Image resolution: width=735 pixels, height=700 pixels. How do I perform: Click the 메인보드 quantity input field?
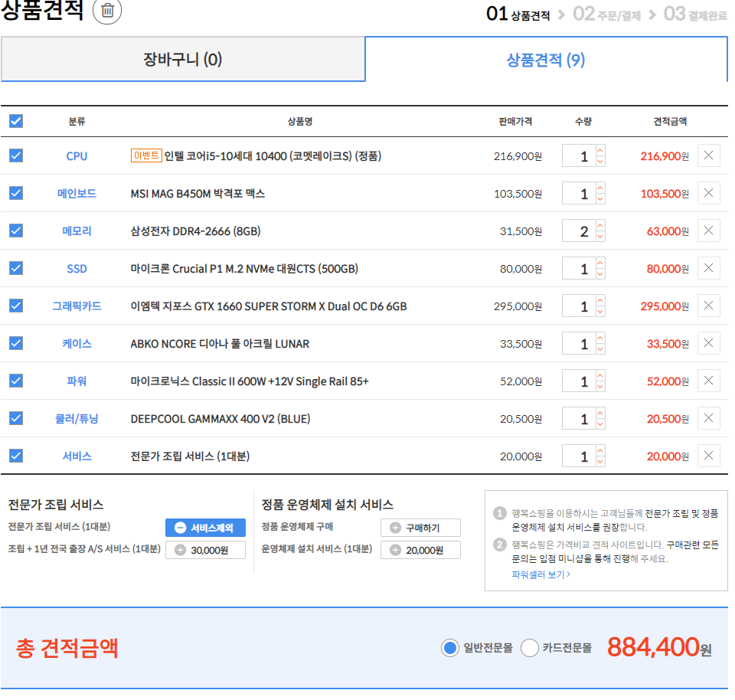pyautogui.click(x=579, y=194)
